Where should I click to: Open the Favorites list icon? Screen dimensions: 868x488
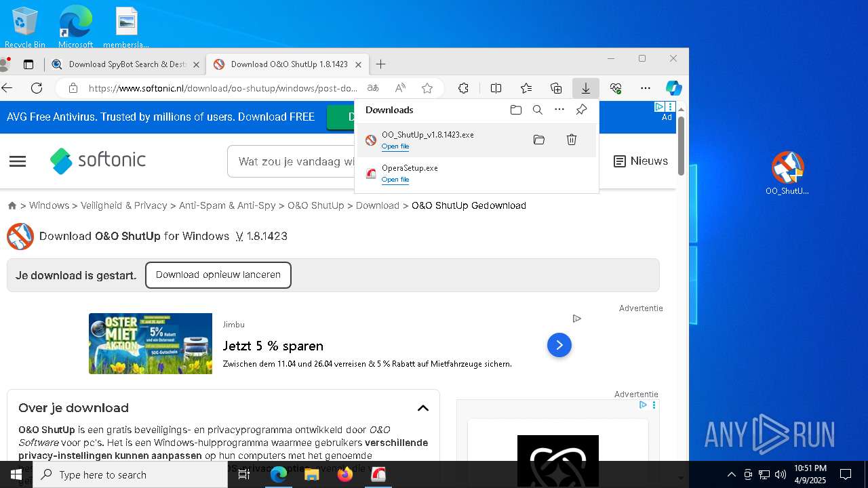tap(526, 88)
